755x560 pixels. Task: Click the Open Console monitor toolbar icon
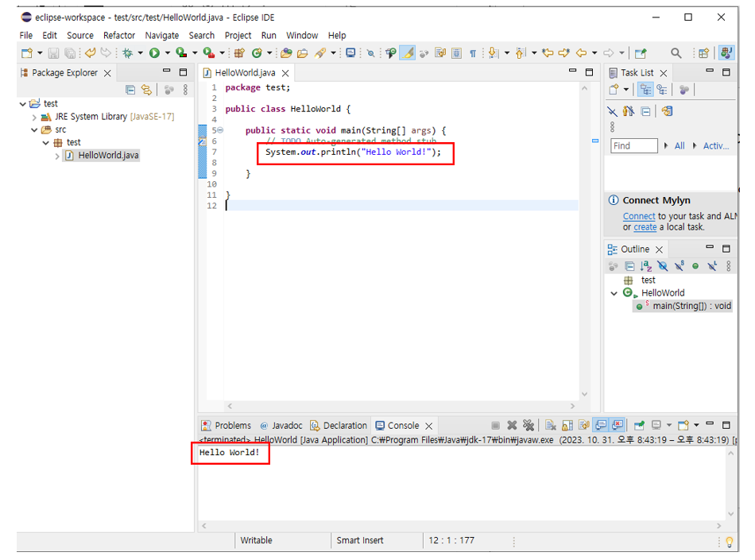350,53
